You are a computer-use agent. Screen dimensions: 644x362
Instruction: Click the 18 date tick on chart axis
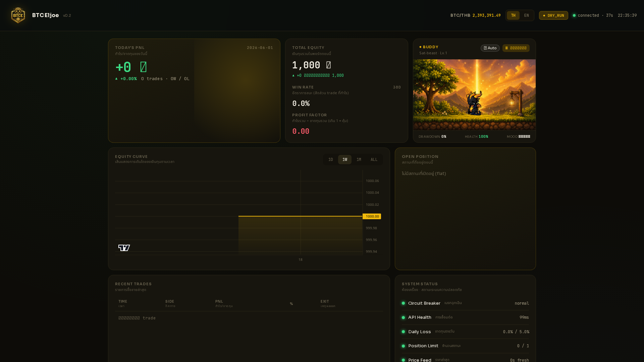[301, 260]
